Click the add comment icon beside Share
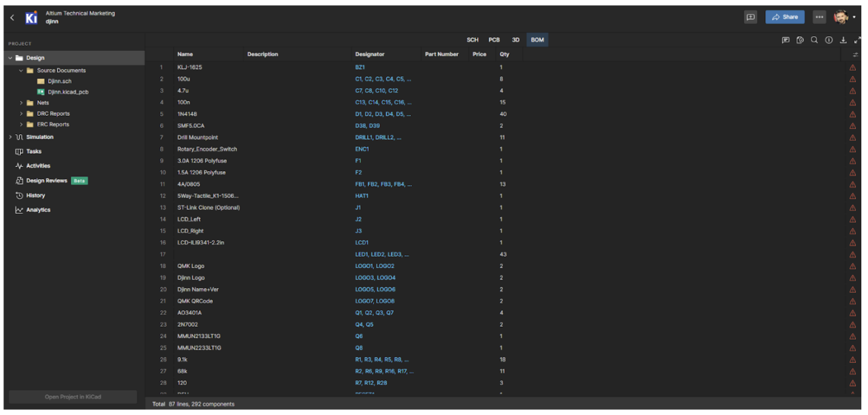The width and height of the screenshot is (868, 415). 750,17
